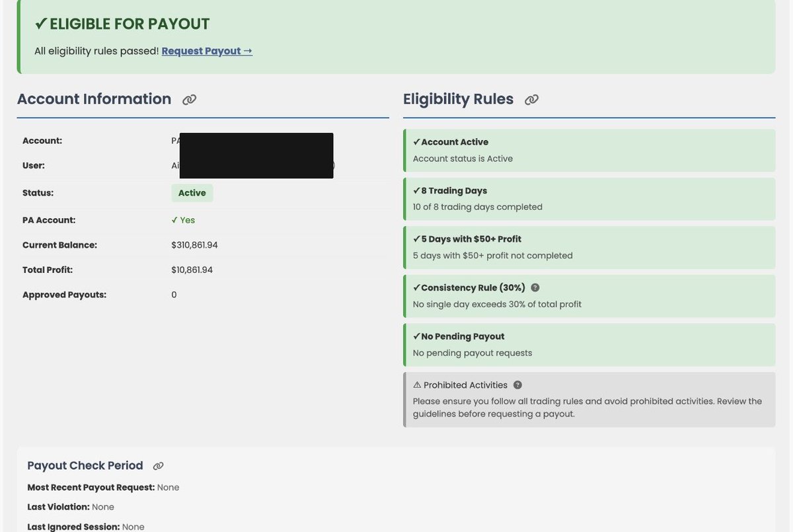Screen dimensions: 793x532
Task: Select text 5 days with $50+ profit not completed
Action: 493,256
